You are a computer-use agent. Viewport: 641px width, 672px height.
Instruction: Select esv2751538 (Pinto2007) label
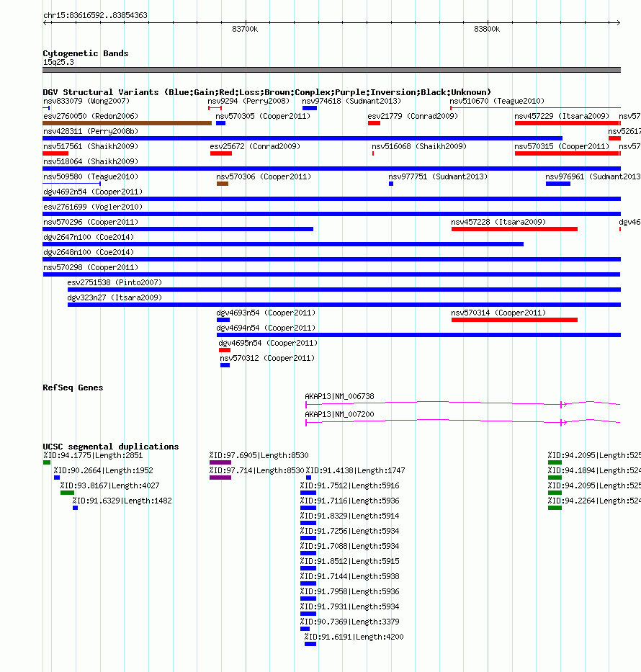115,282
